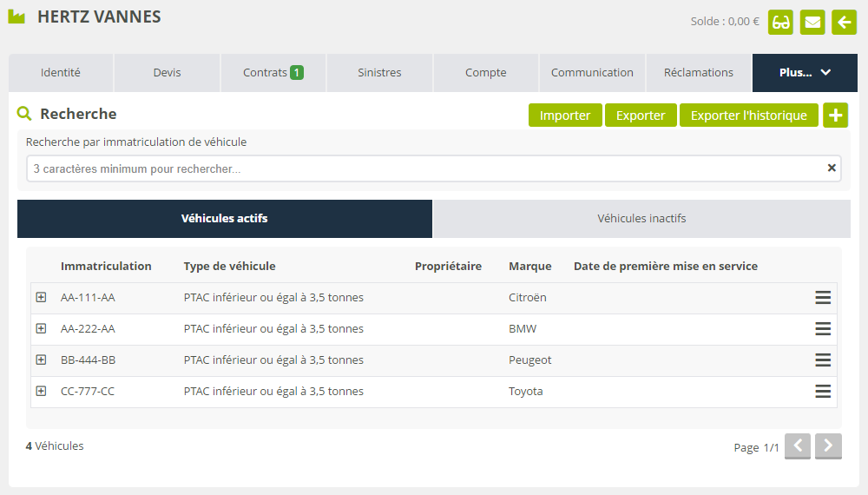Open hamburger menu for Peugeot row
Image resolution: width=868 pixels, height=495 pixels.
(x=823, y=360)
